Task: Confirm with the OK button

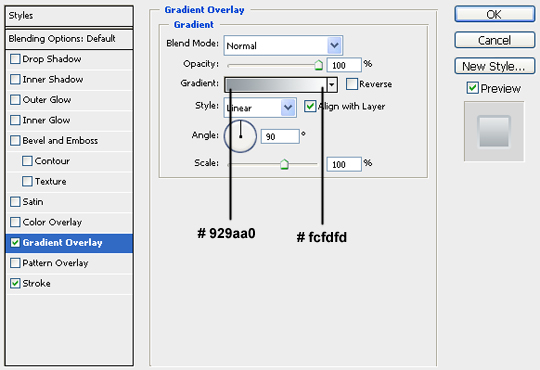Action: tap(495, 14)
